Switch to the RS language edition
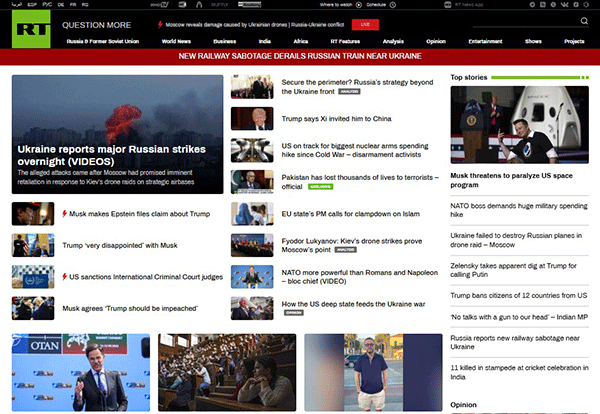 (85, 5)
